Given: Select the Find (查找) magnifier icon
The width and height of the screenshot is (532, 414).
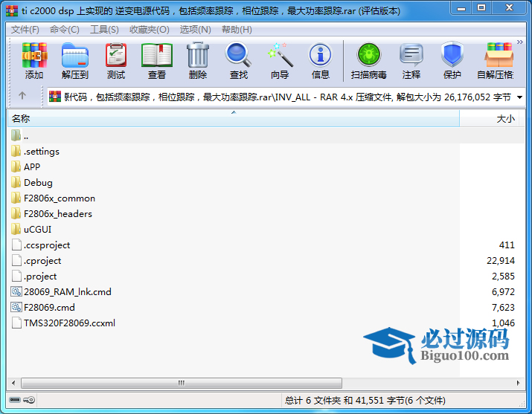Looking at the screenshot, I should 239,60.
